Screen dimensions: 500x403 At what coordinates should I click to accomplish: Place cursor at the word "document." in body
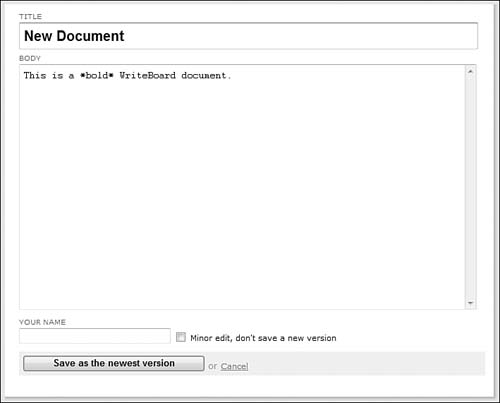coord(206,76)
